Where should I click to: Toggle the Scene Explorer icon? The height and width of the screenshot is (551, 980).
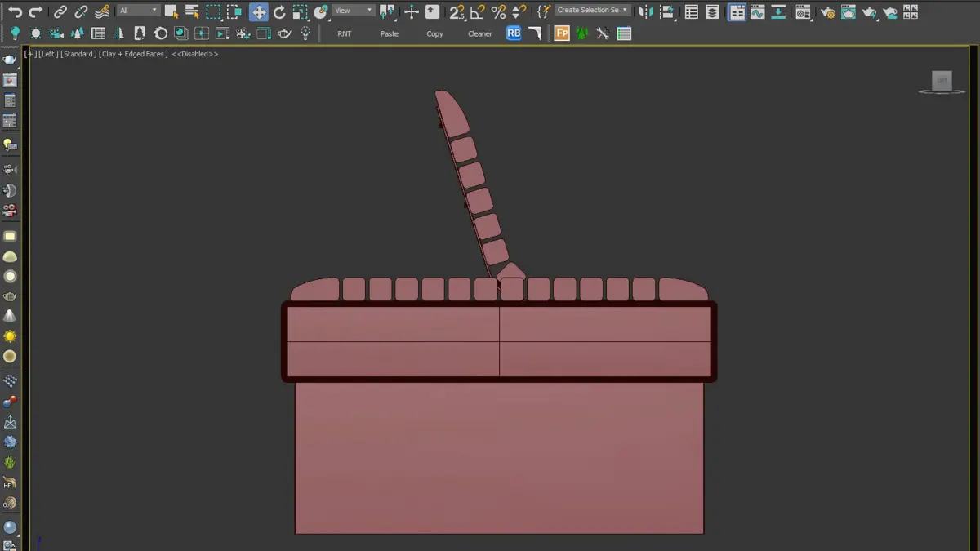point(692,11)
